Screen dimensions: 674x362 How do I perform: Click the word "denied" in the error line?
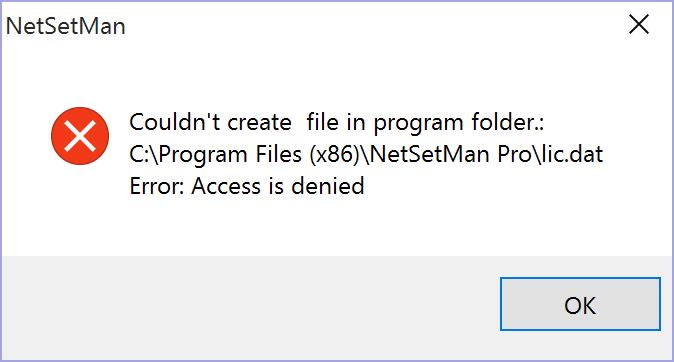coord(328,186)
